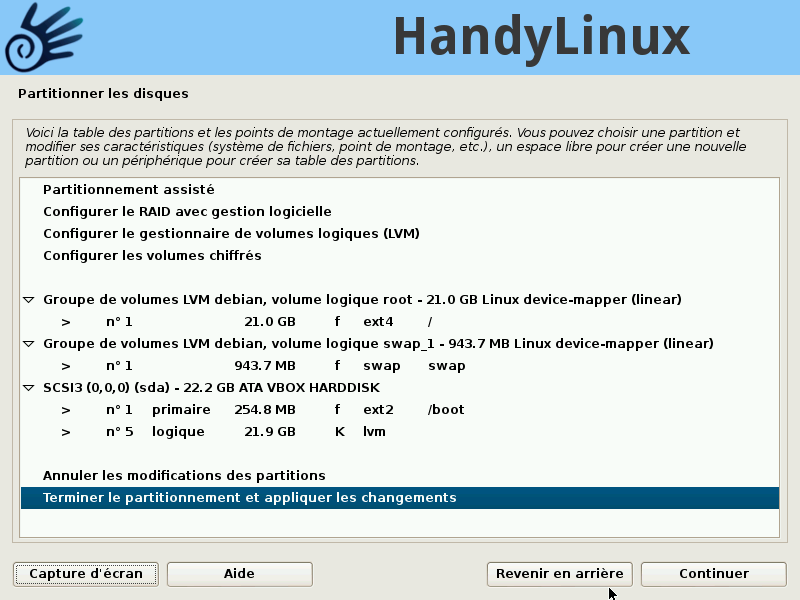
Task: Choose Configurer les volumes chiffrés
Action: [400, 256]
